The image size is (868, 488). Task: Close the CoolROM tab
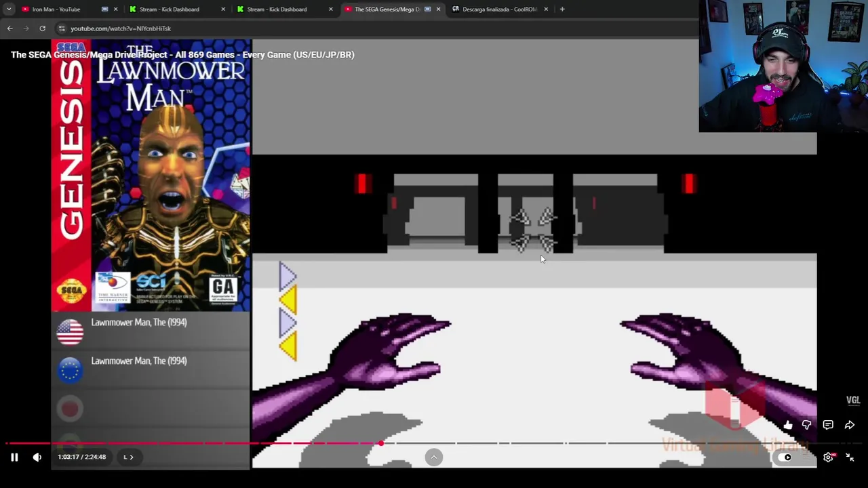point(546,9)
